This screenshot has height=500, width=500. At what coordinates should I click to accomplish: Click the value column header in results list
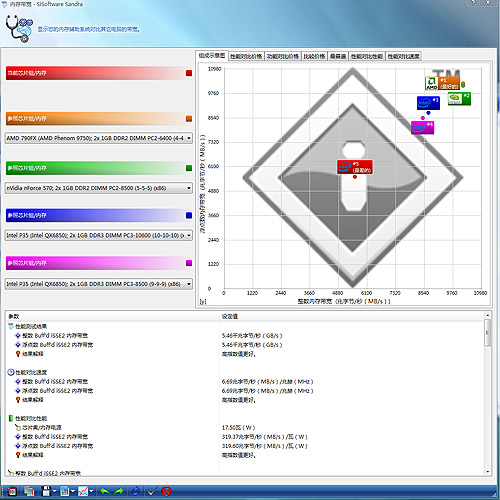click(x=352, y=316)
